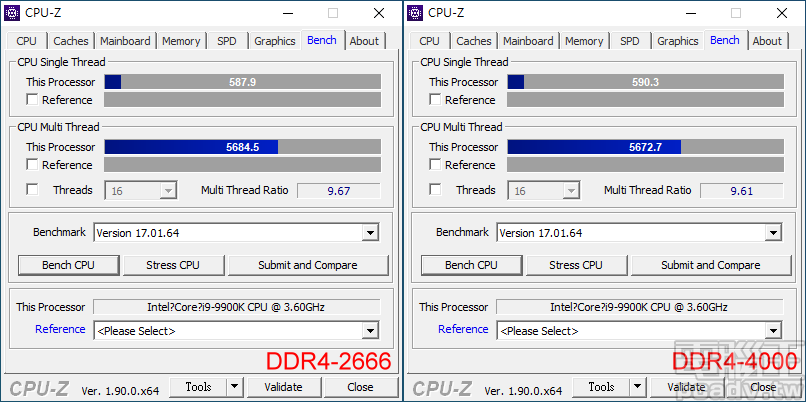Screen dimensions: 806x402
Task: Open About tab in right CPU-Z window
Action: [x=767, y=41]
